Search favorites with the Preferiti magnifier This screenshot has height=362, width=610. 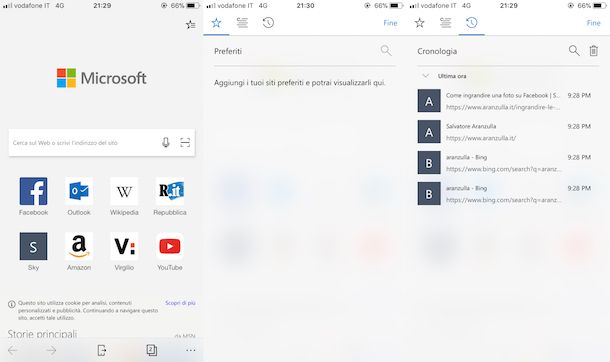point(386,51)
